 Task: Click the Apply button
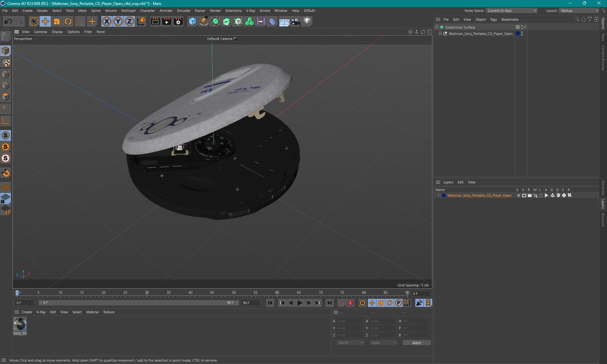(x=416, y=343)
